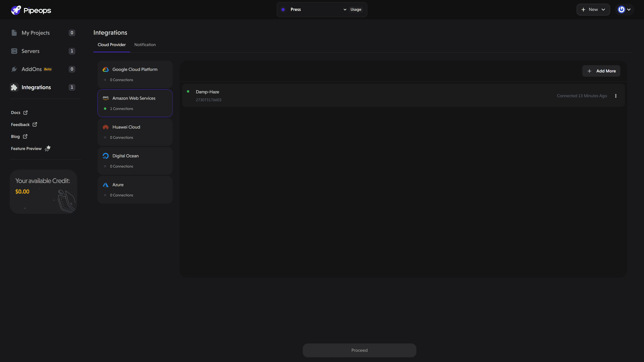Click the Pipeops rocket logo icon
Image resolution: width=644 pixels, height=362 pixels.
[16, 10]
